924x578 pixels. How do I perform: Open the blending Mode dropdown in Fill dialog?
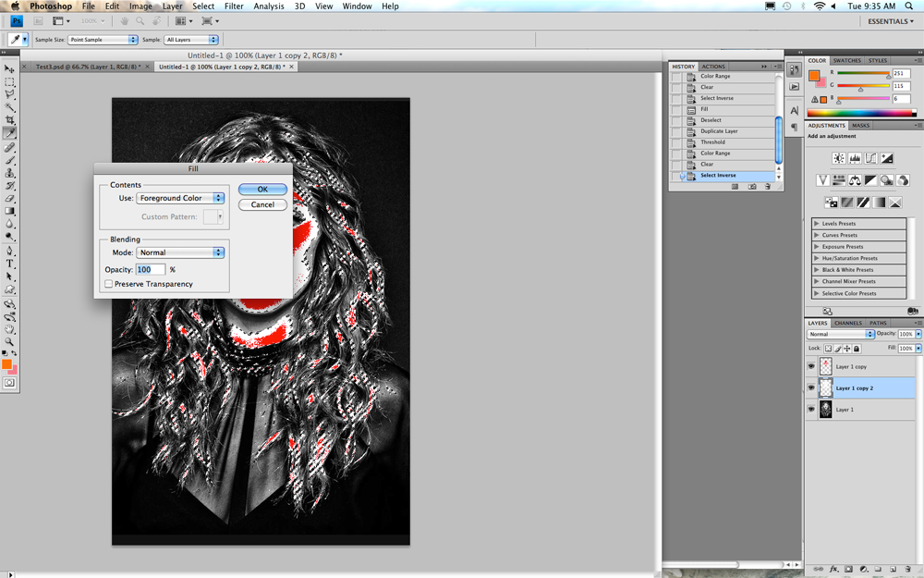click(180, 252)
